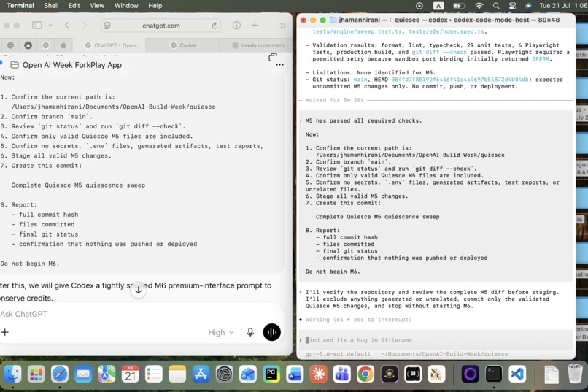This screenshot has height=392, width=588.
Task: Click the Codex terminal prompt input line
Action: point(436,340)
